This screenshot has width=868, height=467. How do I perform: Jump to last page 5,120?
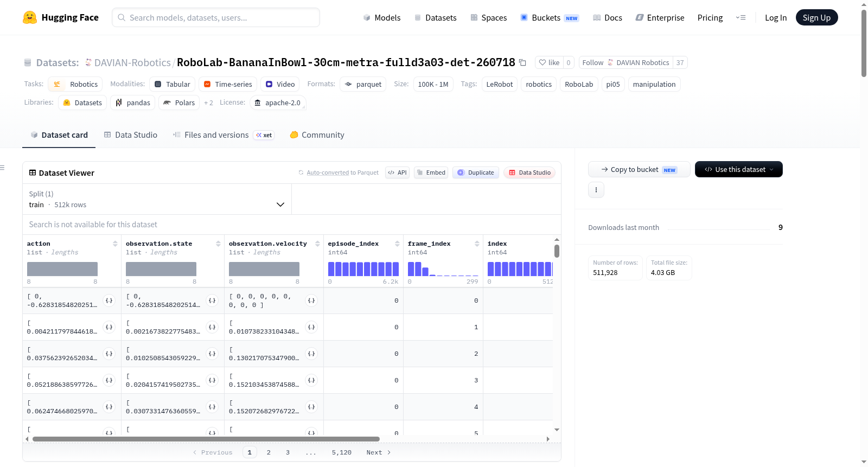(x=342, y=452)
